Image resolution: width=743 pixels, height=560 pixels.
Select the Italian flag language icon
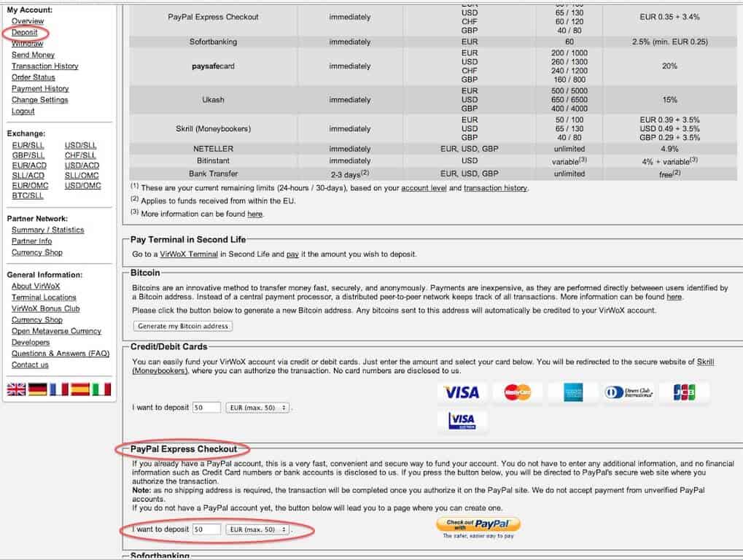[x=101, y=389]
